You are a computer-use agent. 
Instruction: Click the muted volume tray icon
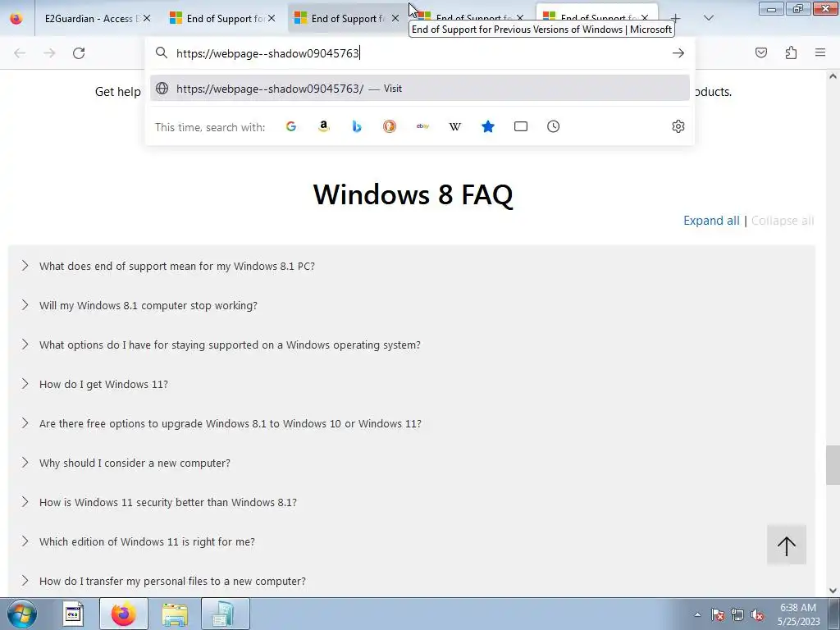tap(757, 614)
